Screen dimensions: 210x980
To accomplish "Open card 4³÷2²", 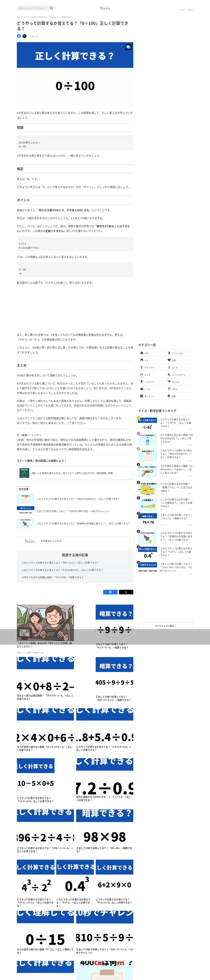I will (x=36, y=884).
